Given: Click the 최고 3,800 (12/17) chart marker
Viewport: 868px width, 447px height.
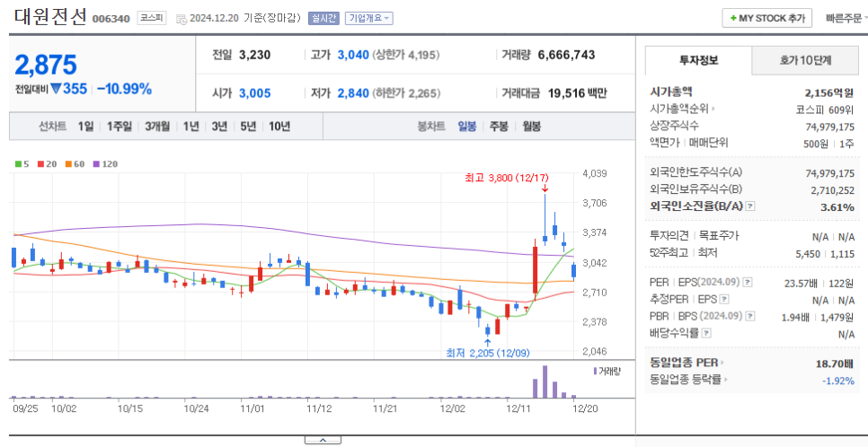Looking at the screenshot, I should (506, 178).
